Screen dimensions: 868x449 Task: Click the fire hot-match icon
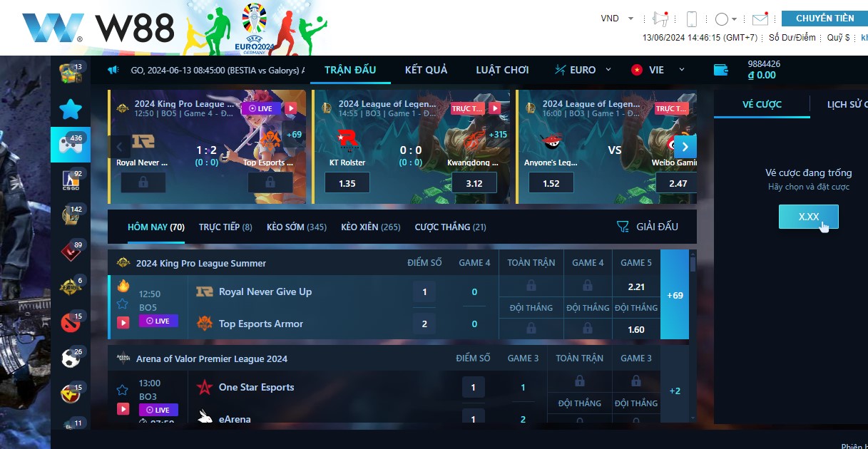click(123, 286)
